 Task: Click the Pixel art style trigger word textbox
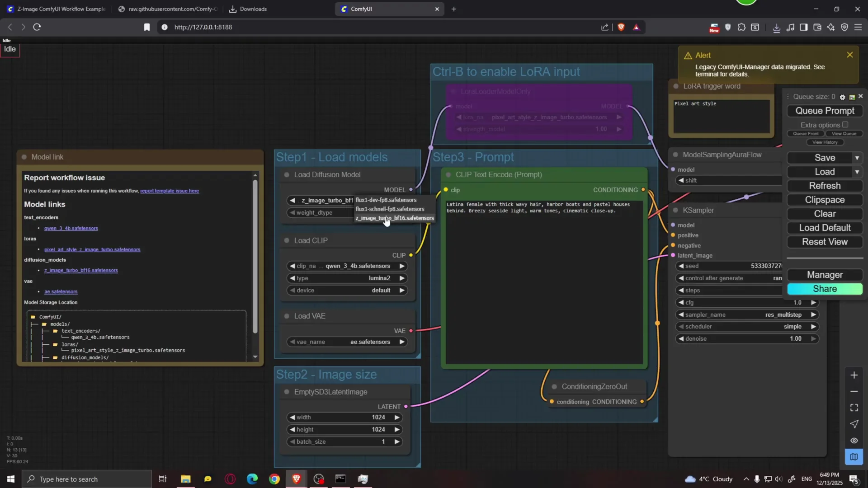coord(721,116)
